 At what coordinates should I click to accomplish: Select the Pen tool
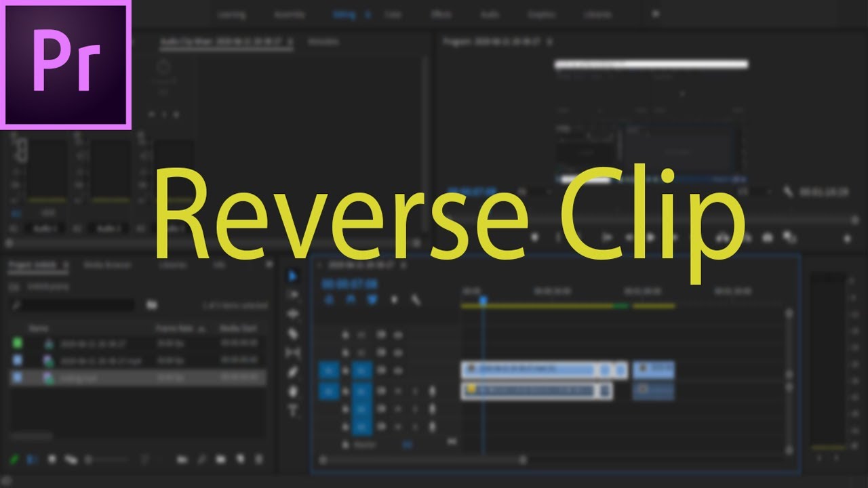(293, 371)
